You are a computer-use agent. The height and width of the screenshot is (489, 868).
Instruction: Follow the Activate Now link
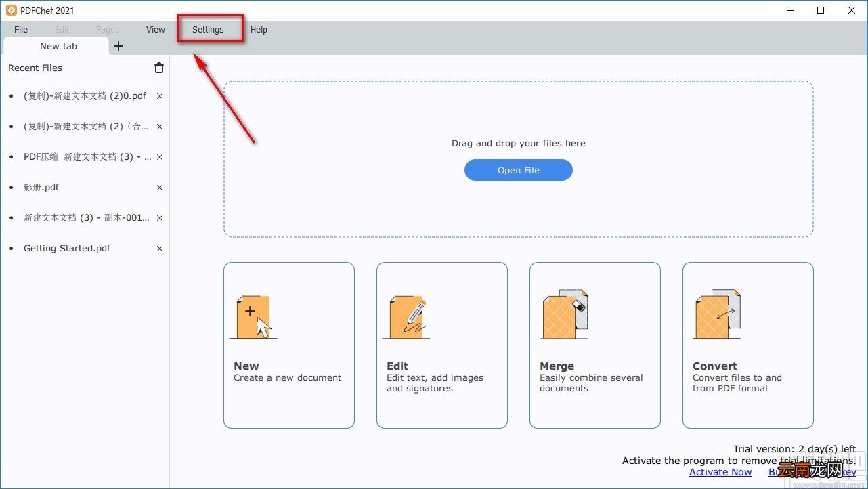click(x=720, y=472)
